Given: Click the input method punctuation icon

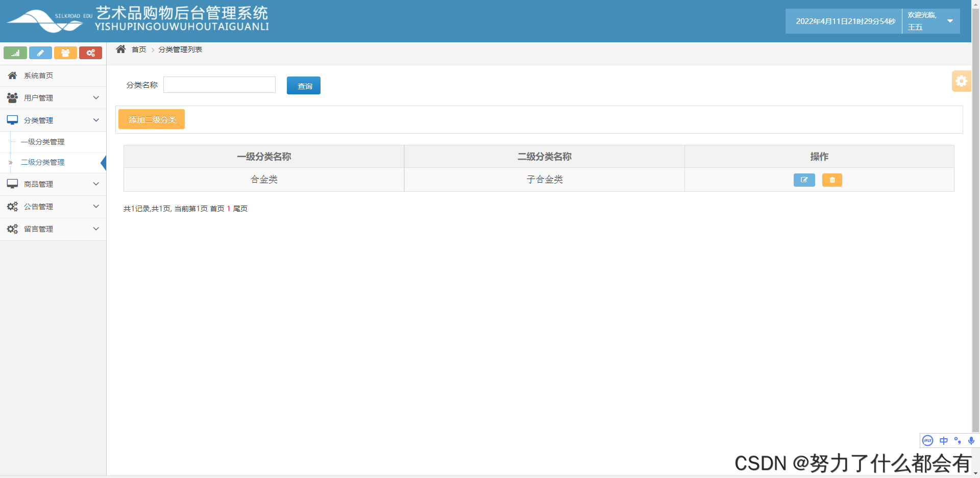Looking at the screenshot, I should click(958, 440).
